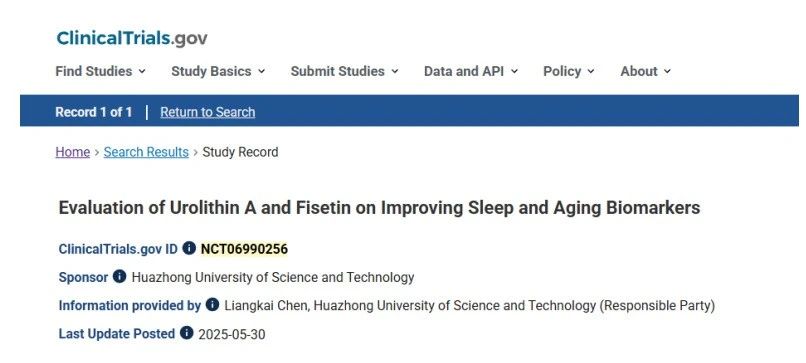
Task: Click the Record 1 of 1 label
Action: click(x=94, y=112)
